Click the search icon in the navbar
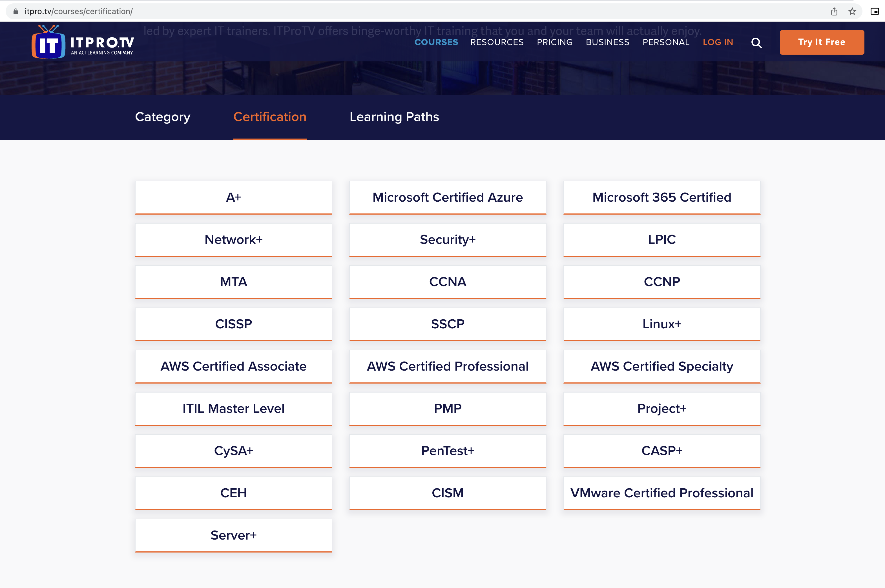Screen dimensions: 885x588 [x=756, y=43]
